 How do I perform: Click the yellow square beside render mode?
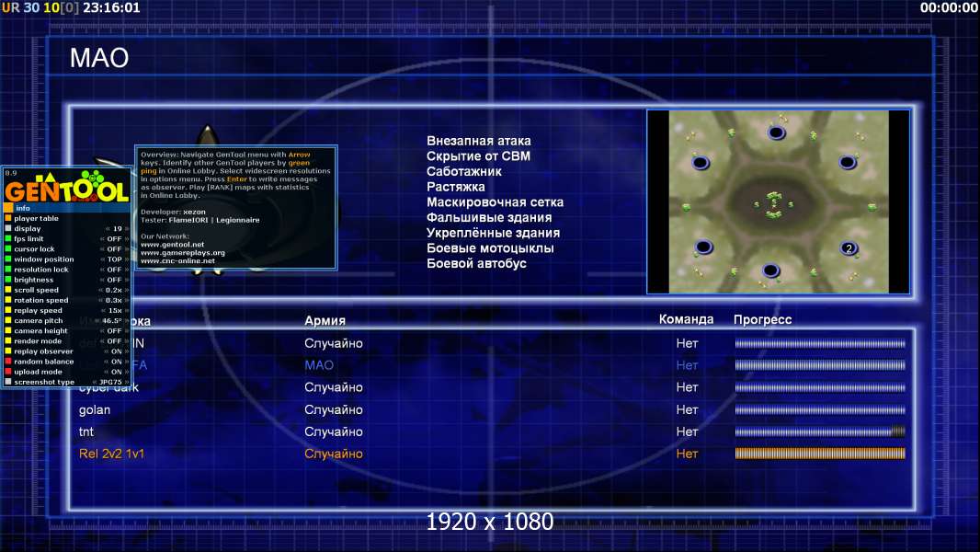point(8,340)
